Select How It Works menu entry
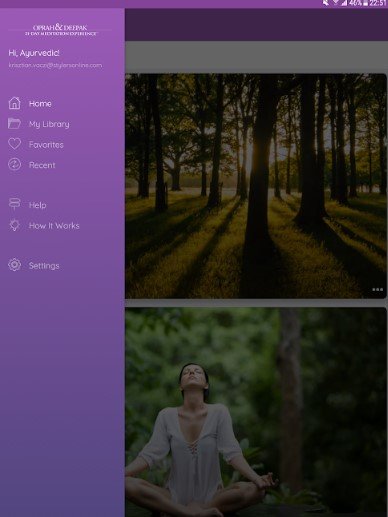The width and height of the screenshot is (388, 517). pos(54,226)
